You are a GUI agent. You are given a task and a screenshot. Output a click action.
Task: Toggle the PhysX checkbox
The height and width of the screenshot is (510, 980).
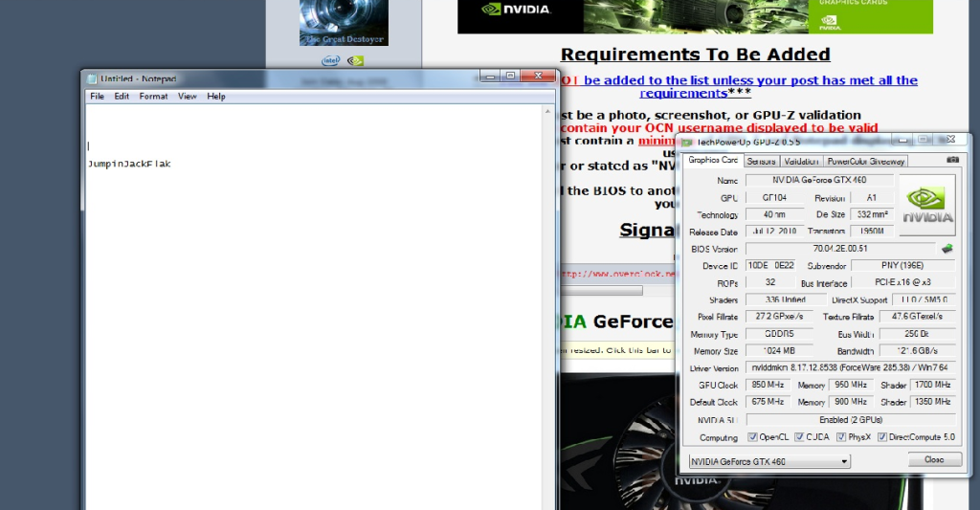tap(841, 437)
